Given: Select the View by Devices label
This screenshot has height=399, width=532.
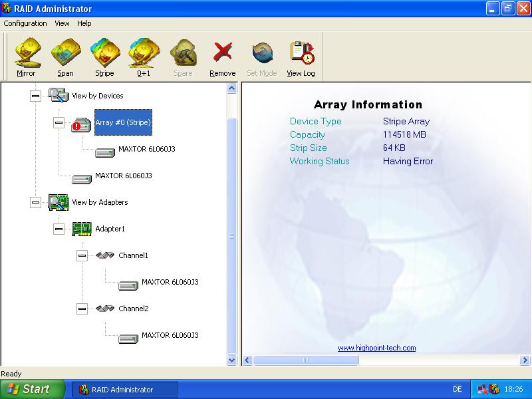Looking at the screenshot, I should pos(97,96).
